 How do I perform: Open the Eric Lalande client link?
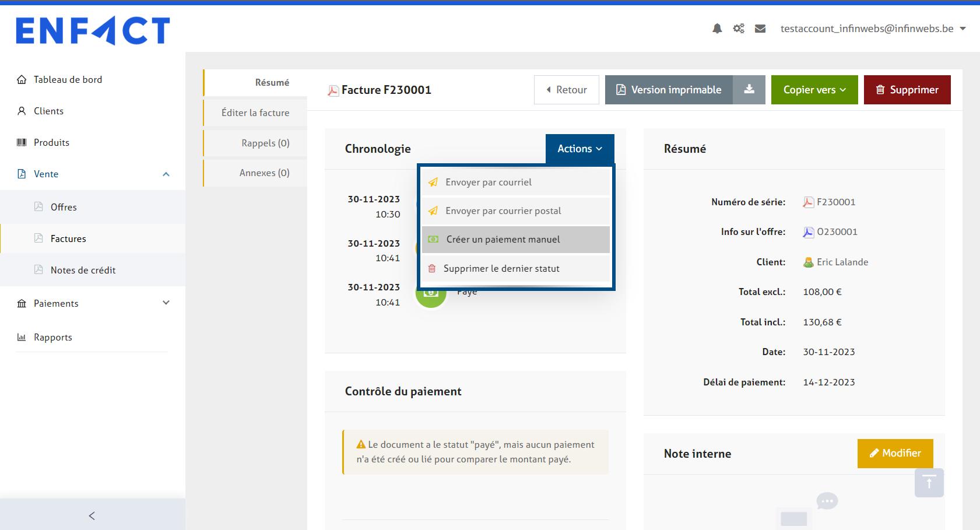[x=842, y=262]
